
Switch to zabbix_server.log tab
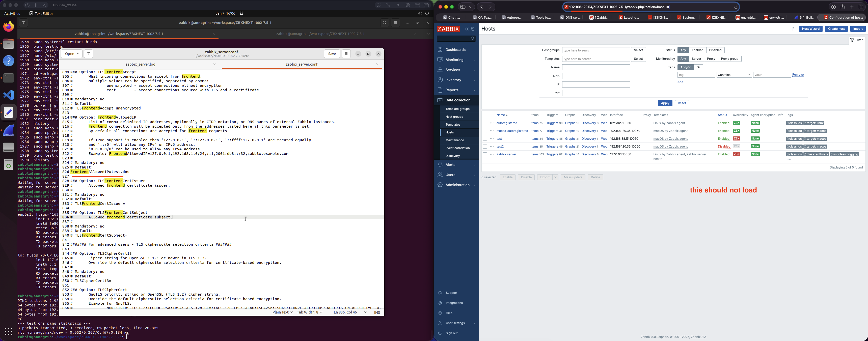pos(140,64)
